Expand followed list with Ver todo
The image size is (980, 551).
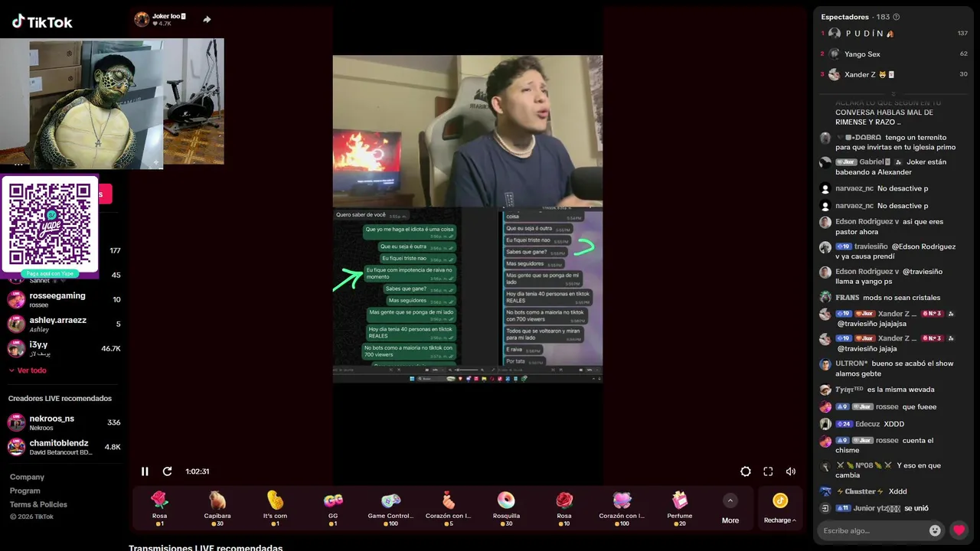point(28,370)
